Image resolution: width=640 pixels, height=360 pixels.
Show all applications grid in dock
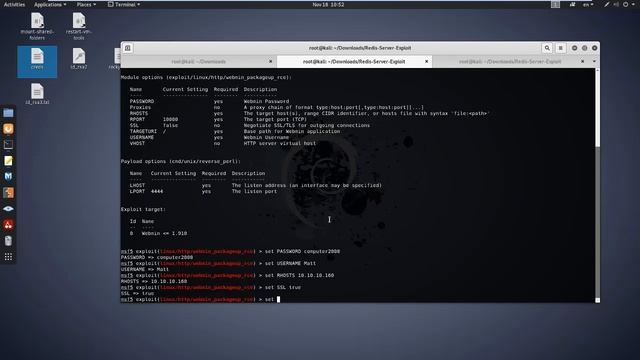(8, 257)
